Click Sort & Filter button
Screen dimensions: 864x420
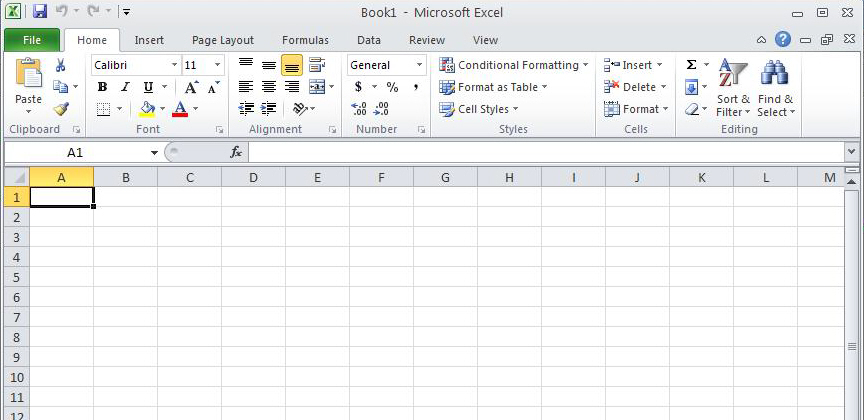[733, 87]
